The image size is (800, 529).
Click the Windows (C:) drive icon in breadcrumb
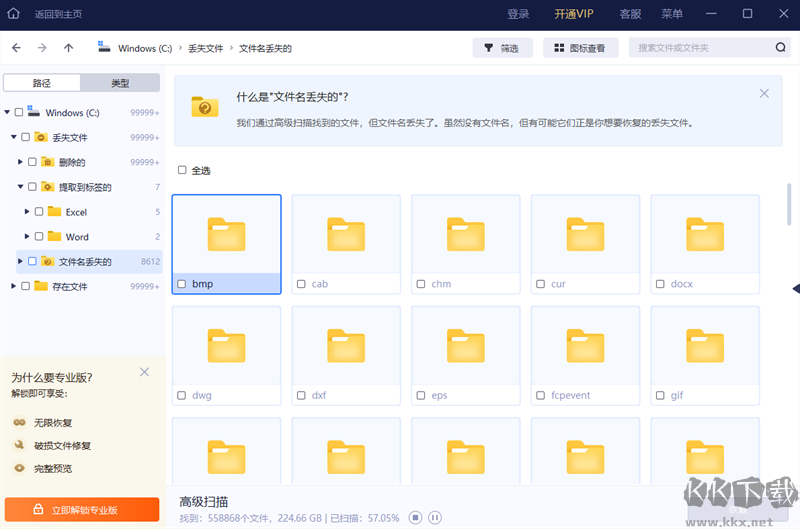[x=104, y=47]
